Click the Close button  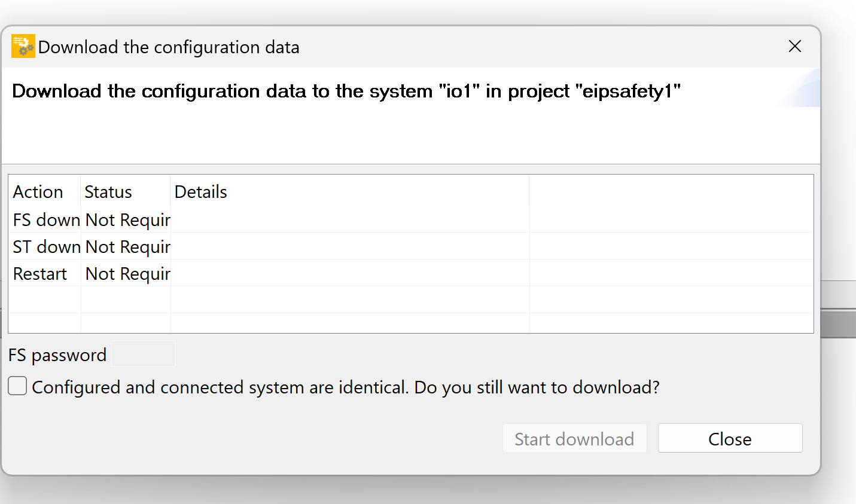click(730, 438)
